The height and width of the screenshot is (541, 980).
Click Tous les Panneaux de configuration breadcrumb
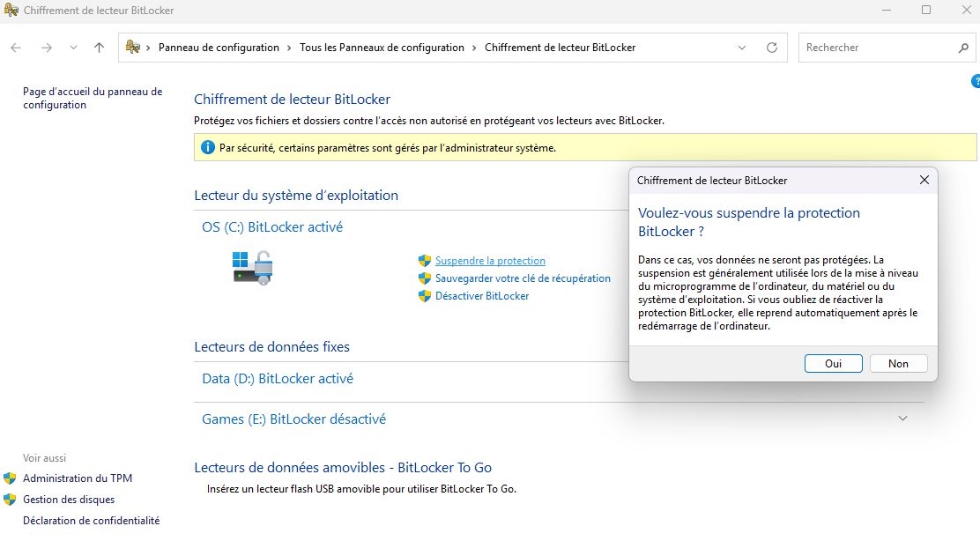pyautogui.click(x=382, y=48)
